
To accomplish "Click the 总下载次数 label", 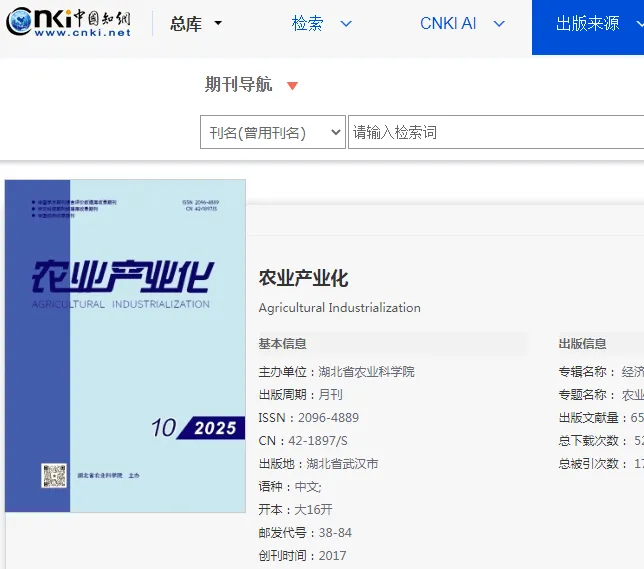I will point(593,441).
